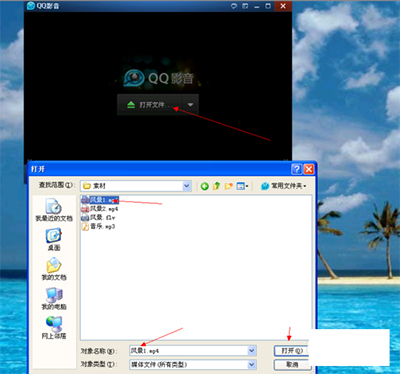Create new folder icon in dialog toolbar
400x374 pixels.
(229, 186)
